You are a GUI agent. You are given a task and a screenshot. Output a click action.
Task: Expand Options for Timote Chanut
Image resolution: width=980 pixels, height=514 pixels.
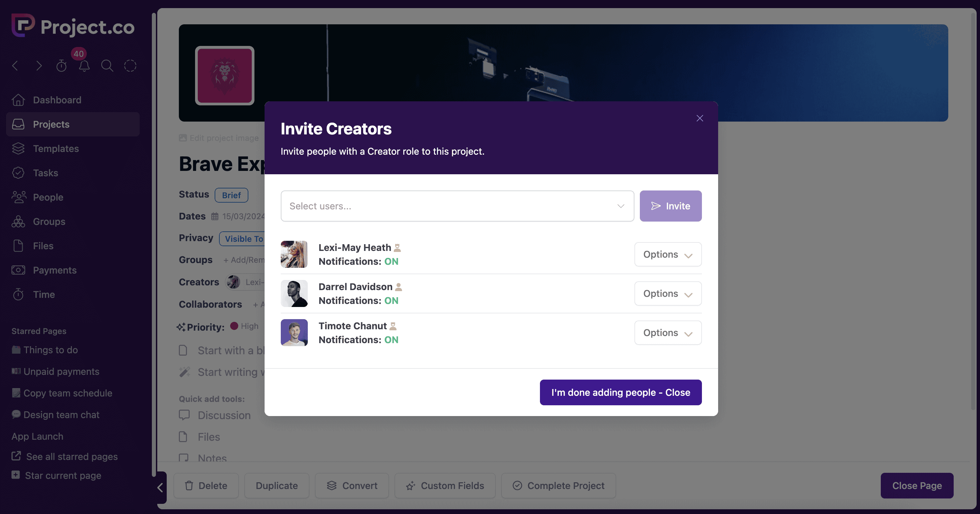[x=668, y=333]
